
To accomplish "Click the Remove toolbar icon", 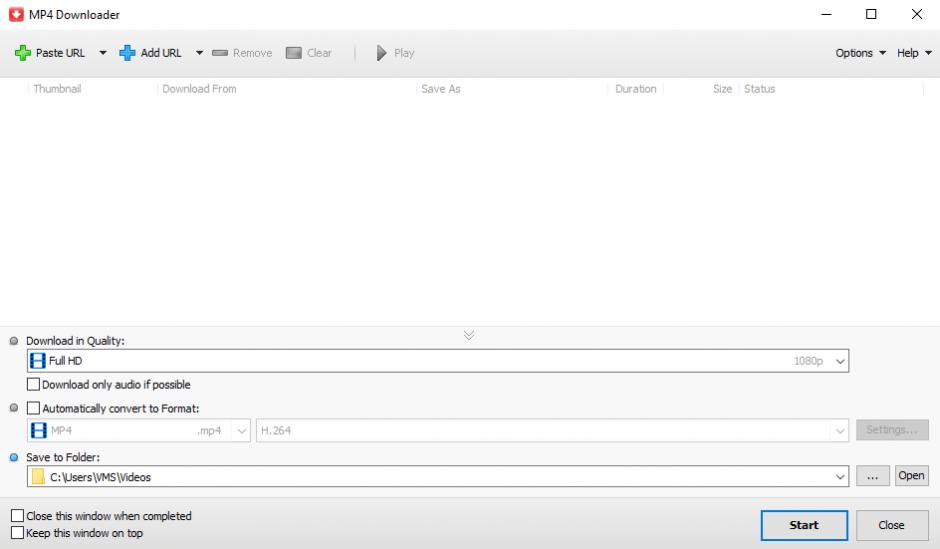I will (x=220, y=53).
